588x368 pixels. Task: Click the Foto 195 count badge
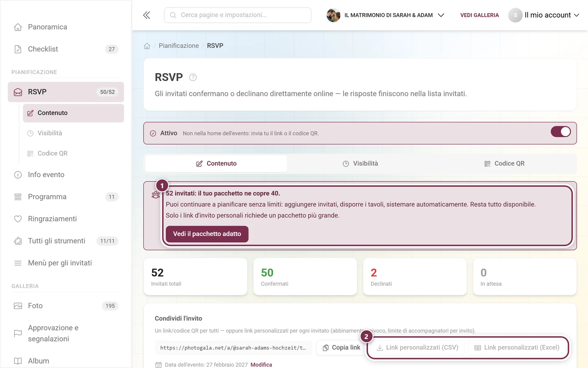110,306
